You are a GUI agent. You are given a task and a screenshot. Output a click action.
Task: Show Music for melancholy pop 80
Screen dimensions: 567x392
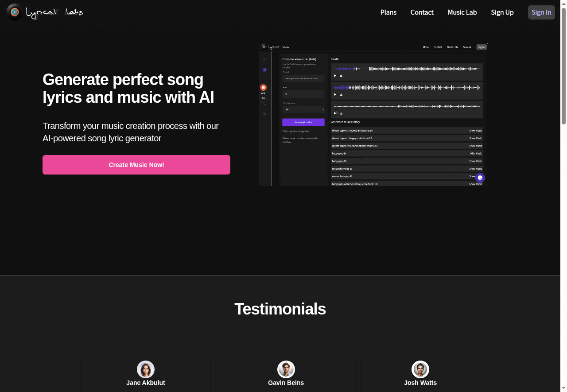(x=476, y=169)
